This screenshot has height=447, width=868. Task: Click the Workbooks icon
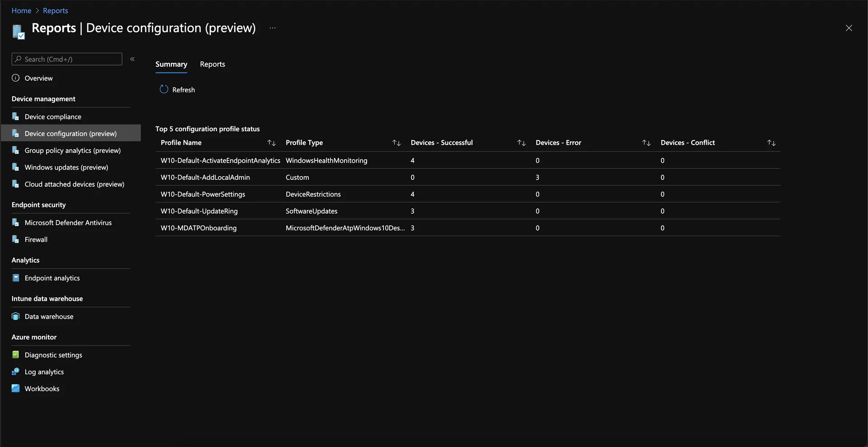(x=16, y=388)
